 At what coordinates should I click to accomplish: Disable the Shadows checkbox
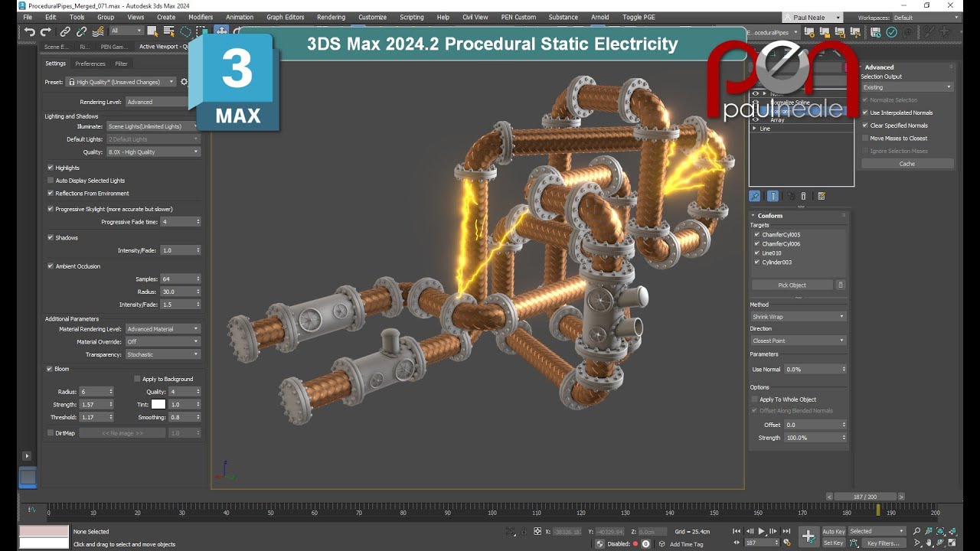click(51, 238)
